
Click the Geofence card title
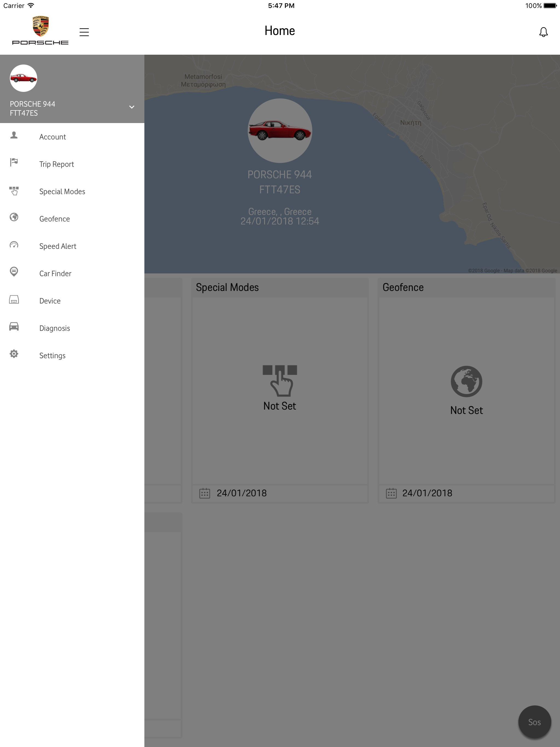pyautogui.click(x=403, y=287)
